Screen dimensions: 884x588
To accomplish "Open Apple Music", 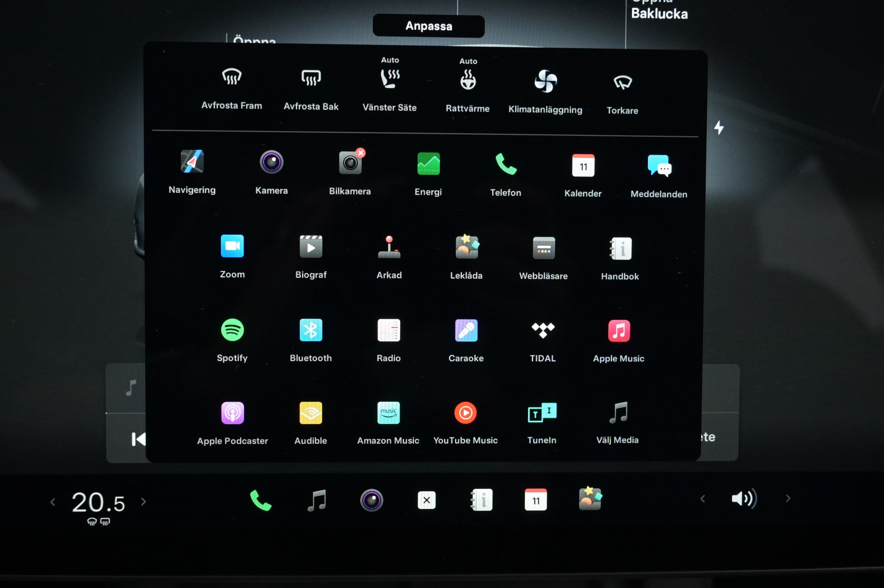I will (619, 331).
